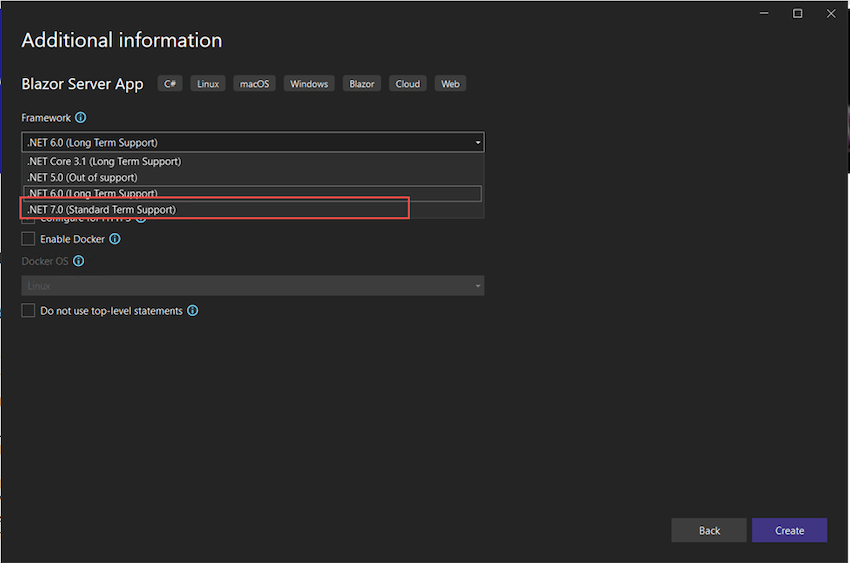Click the Blazor project tag
This screenshot has width=850, height=563.
coord(362,84)
